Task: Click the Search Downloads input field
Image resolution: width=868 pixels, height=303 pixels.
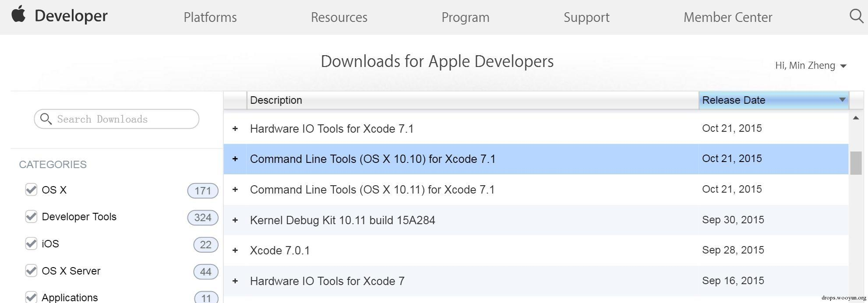Action: point(123,119)
